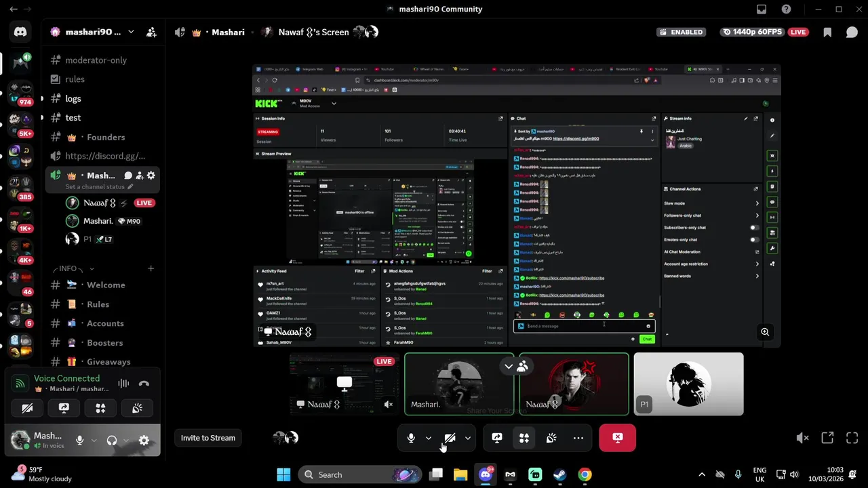Start an activity from voice panel
Viewport: 868px width, 488px height.
point(100,408)
